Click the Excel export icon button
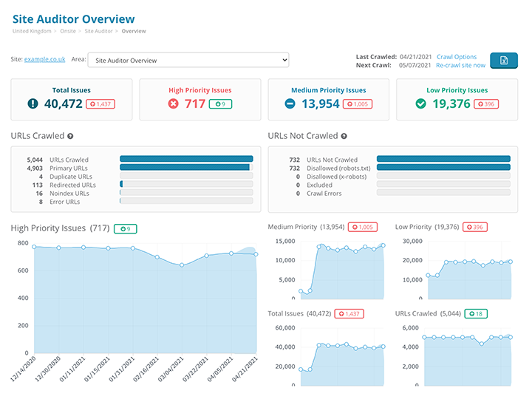 (503, 61)
